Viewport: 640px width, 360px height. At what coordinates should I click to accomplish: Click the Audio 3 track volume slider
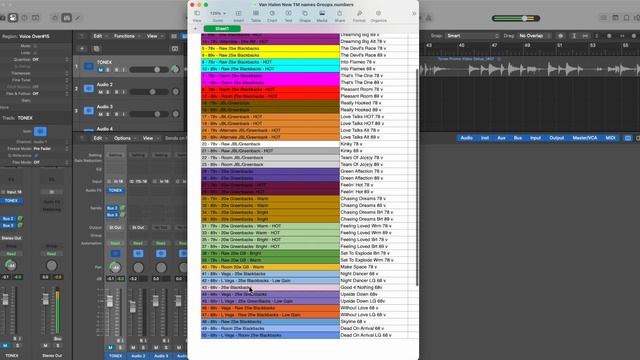click(x=149, y=114)
